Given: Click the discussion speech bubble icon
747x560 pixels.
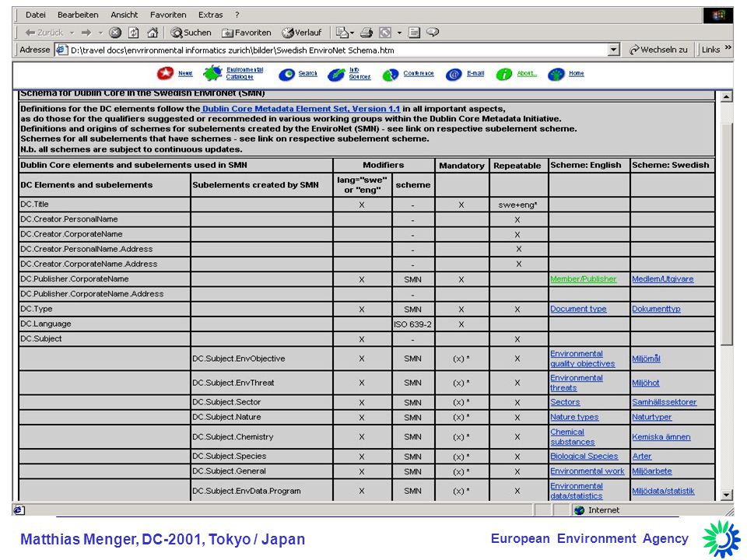Looking at the screenshot, I should [433, 33].
